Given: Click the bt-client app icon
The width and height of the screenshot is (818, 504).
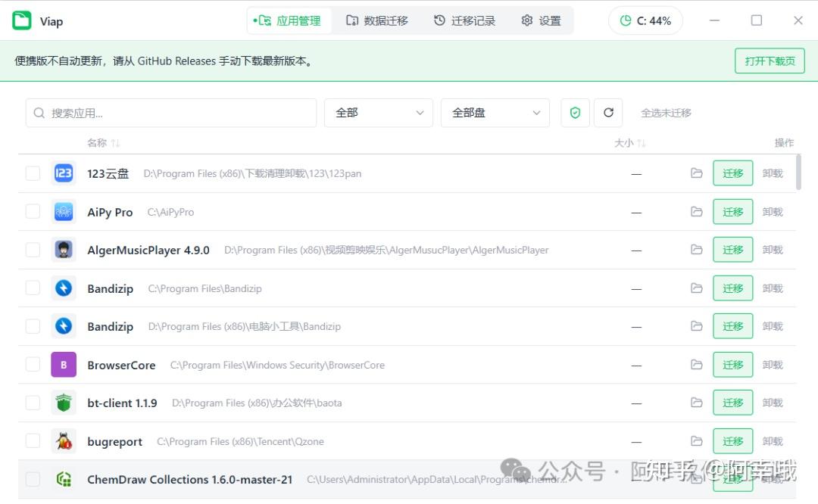Looking at the screenshot, I should (64, 403).
